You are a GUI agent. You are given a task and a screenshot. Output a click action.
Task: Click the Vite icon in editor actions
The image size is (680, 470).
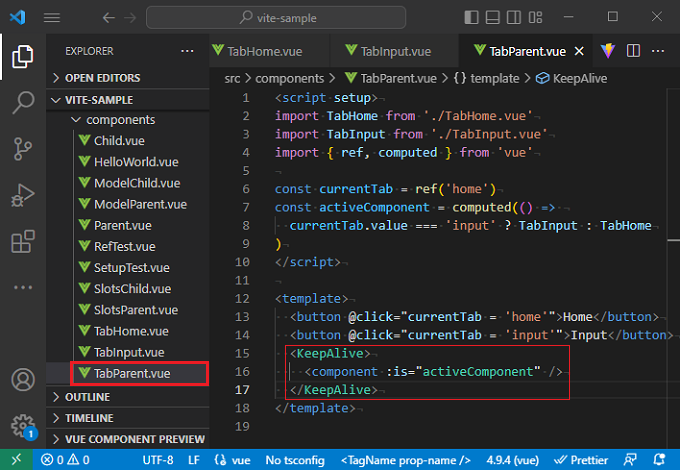click(608, 51)
